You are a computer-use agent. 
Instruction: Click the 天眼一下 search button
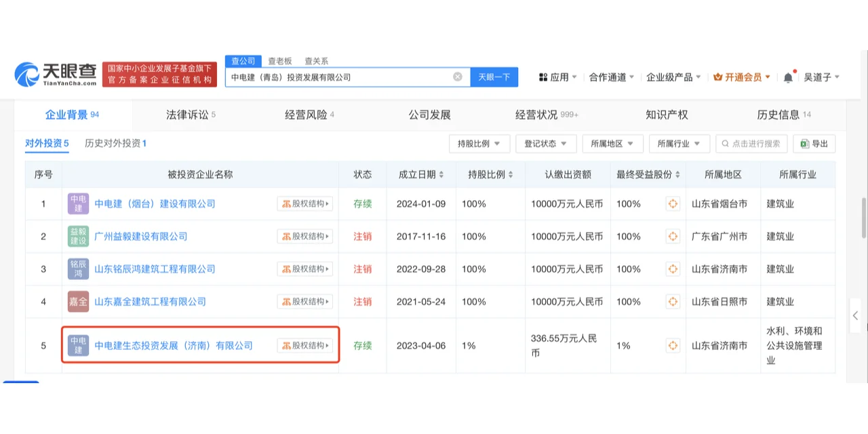click(494, 77)
